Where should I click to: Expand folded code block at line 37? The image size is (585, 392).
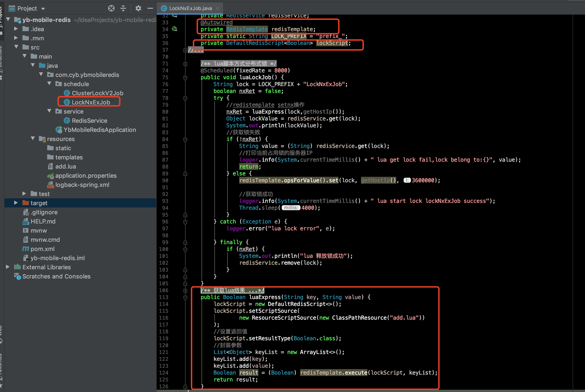[x=185, y=50]
